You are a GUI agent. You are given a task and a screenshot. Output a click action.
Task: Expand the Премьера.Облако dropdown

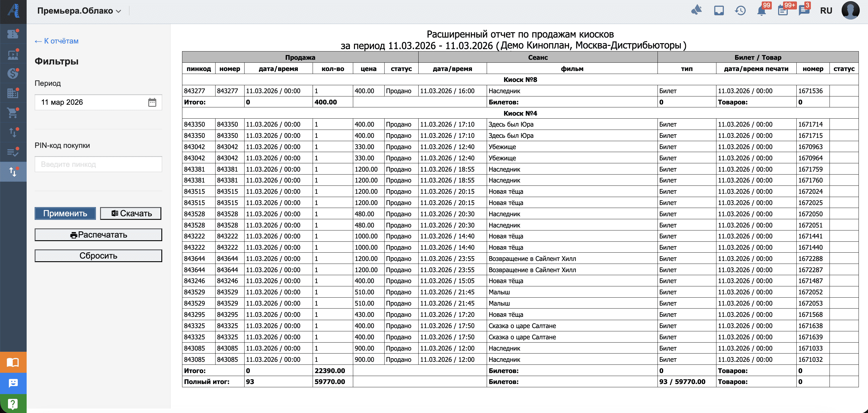point(79,11)
